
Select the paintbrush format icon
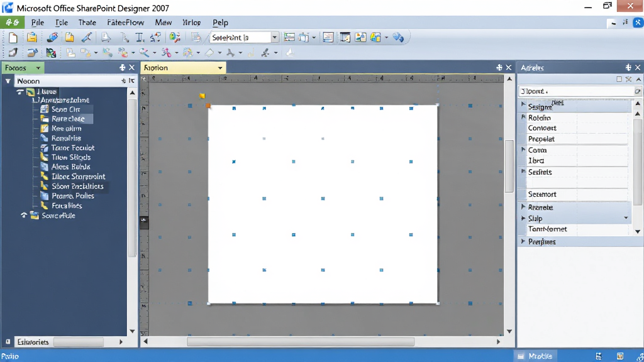click(x=87, y=37)
